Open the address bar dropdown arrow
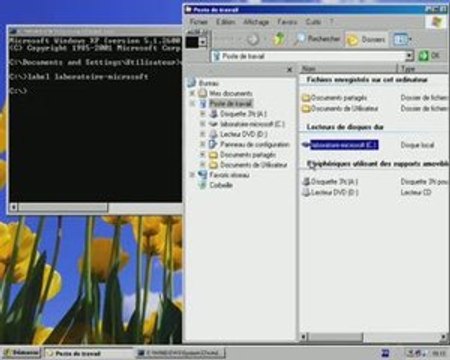 coord(409,56)
